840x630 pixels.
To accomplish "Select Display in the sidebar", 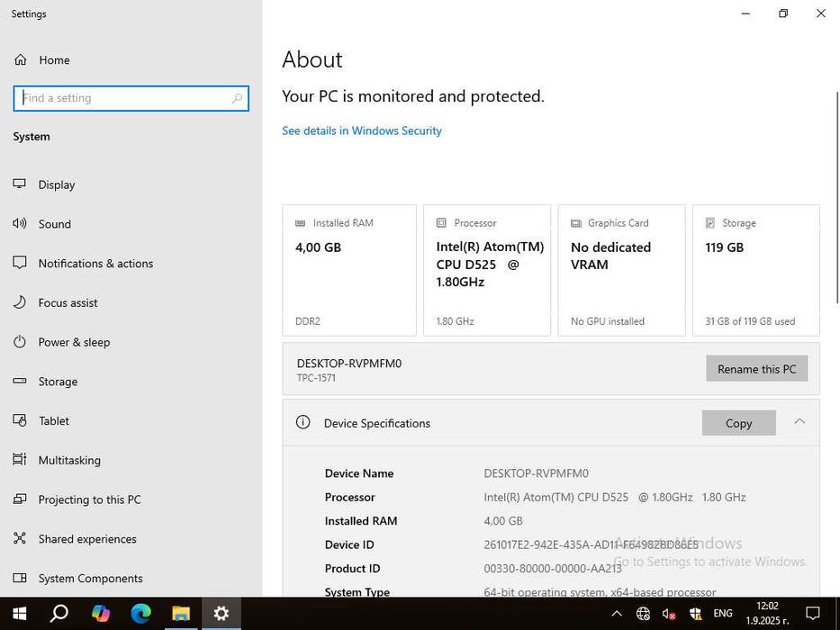I will click(56, 184).
